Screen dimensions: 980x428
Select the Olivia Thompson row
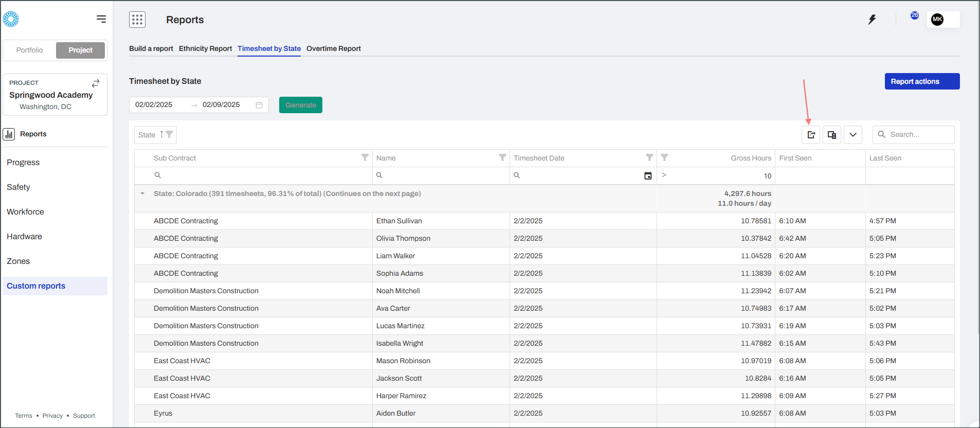point(545,239)
